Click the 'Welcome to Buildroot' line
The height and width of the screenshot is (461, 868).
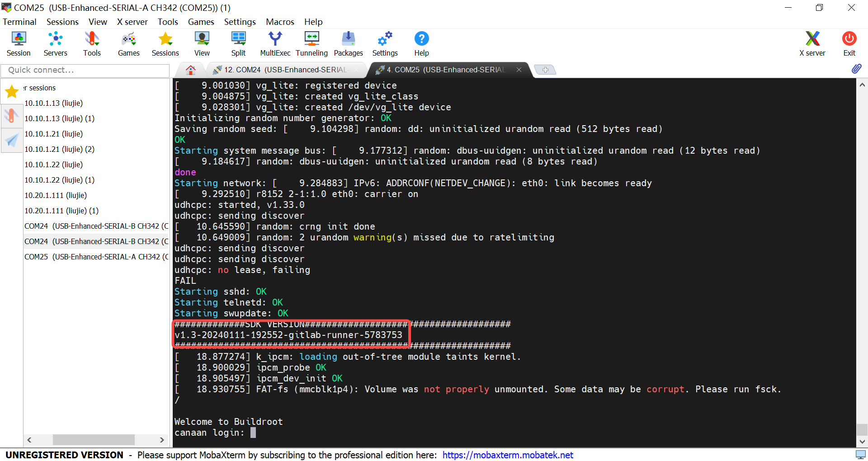[229, 422]
